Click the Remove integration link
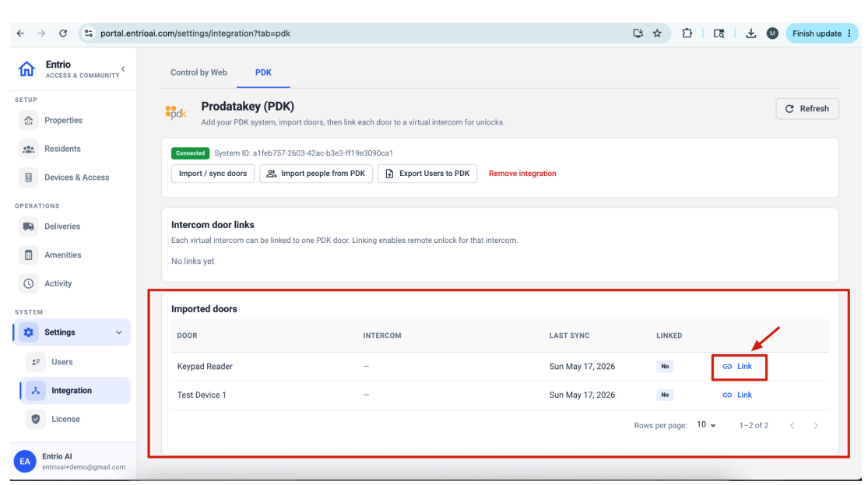868x485 pixels. point(522,174)
